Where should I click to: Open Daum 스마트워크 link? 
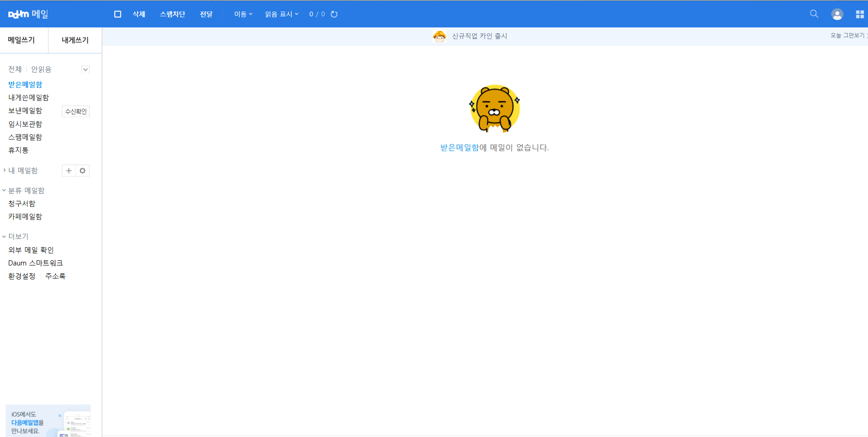pos(35,263)
